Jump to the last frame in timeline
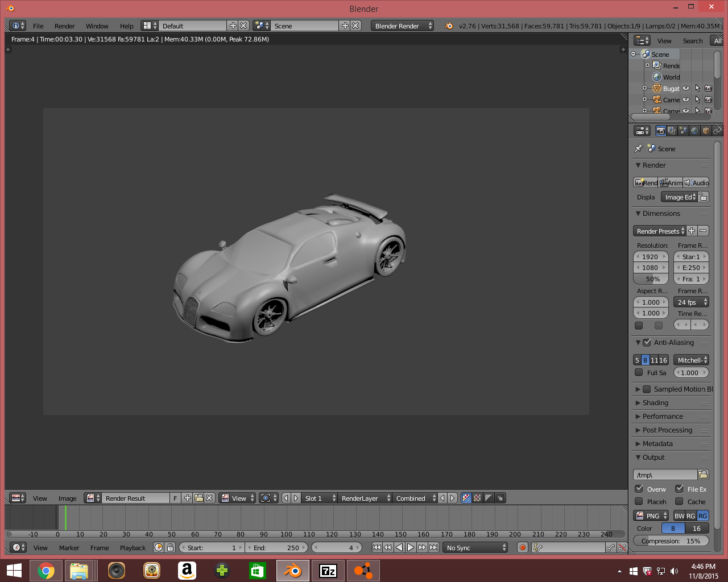Viewport: 728px width, 582px height. (x=433, y=547)
